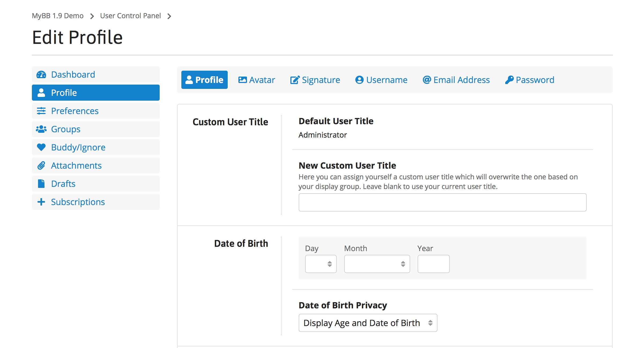Viewport: 644px width, 348px height.
Task: Switch to the Password tab
Action: coord(530,80)
